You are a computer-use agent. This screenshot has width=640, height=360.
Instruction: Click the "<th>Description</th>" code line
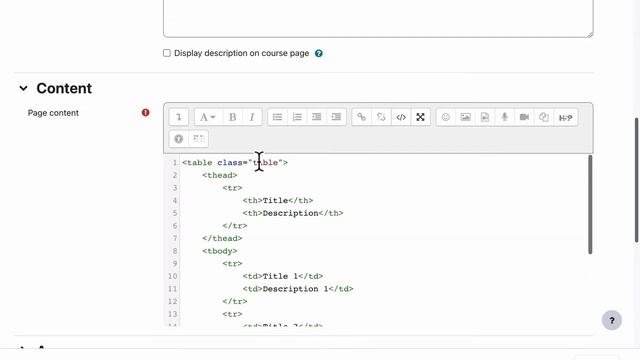(293, 213)
